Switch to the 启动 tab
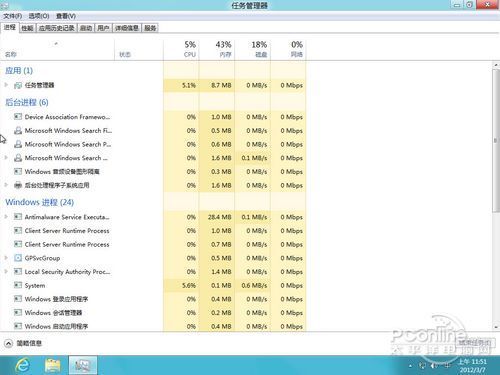500x375 pixels. coord(86,28)
